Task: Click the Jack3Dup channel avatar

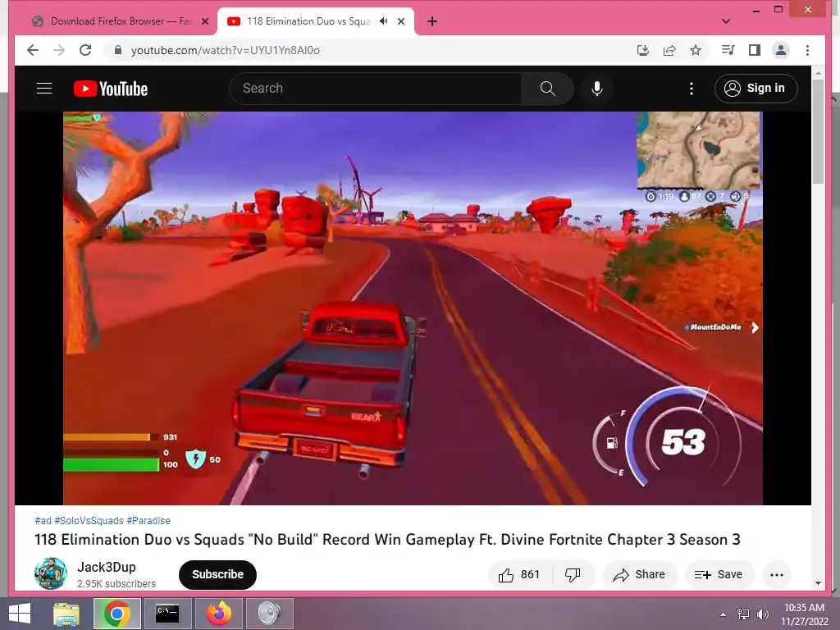Action: click(x=51, y=573)
